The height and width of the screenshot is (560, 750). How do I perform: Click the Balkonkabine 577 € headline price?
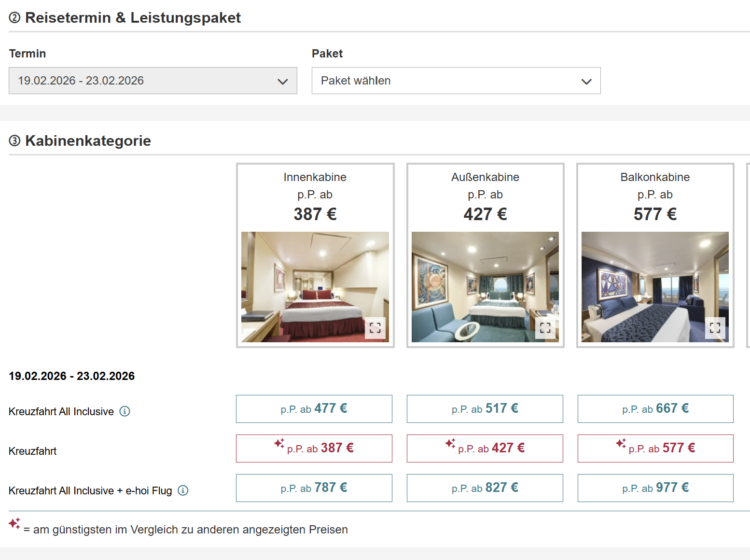655,214
